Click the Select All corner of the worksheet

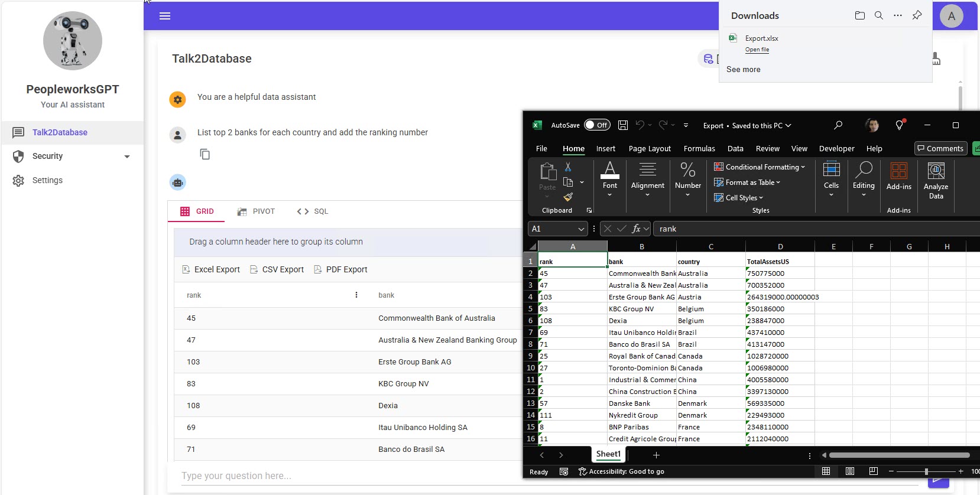(531, 246)
